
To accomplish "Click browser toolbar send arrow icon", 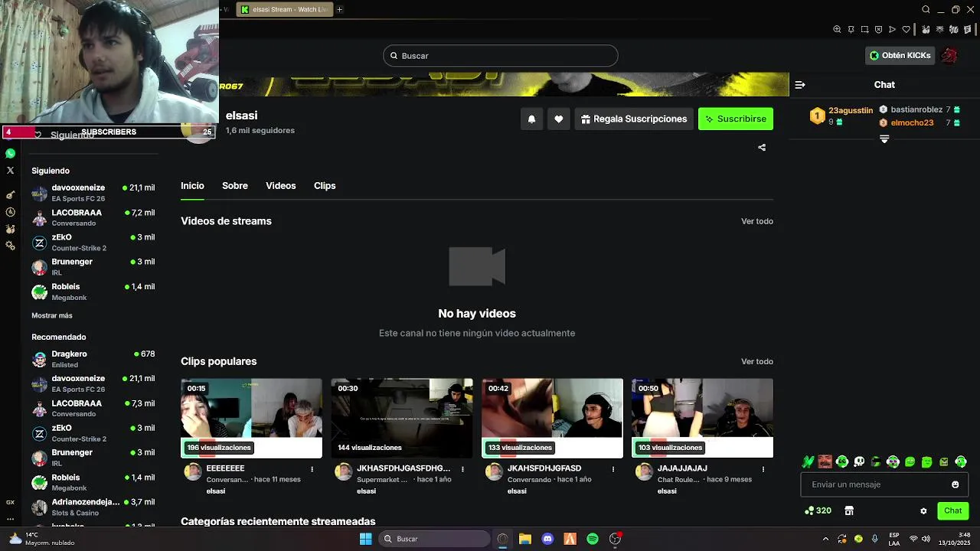I will 892,30.
